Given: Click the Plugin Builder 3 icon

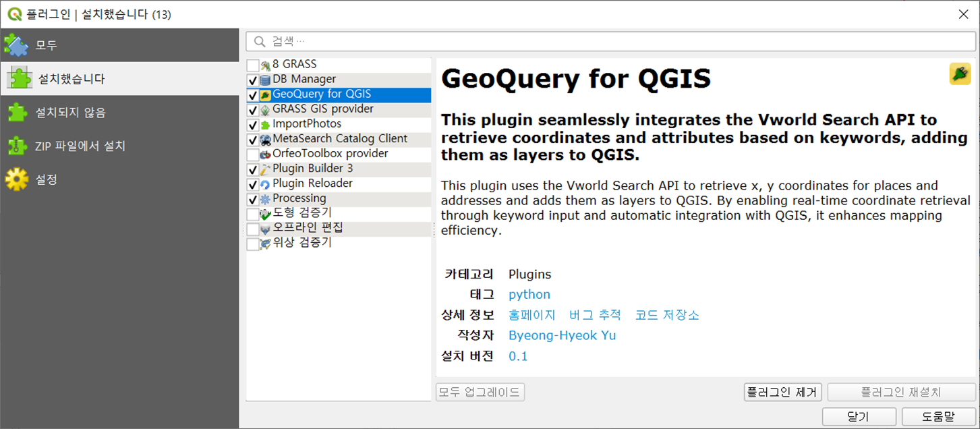Looking at the screenshot, I should [x=266, y=169].
